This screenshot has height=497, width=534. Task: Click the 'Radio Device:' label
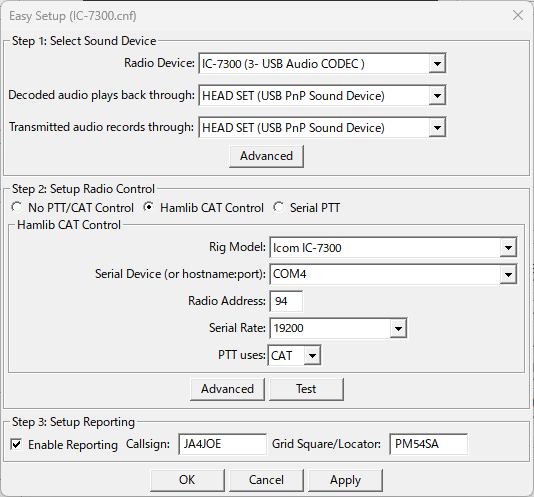pos(159,63)
